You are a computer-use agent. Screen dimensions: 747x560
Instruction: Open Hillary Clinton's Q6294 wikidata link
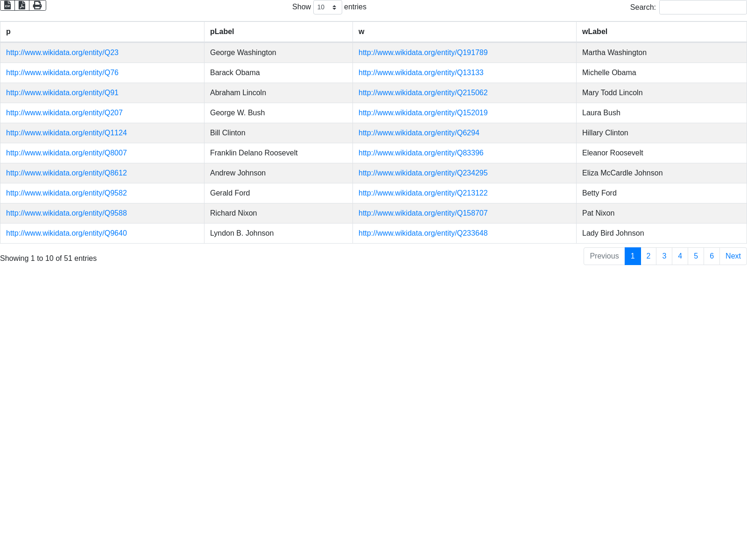coord(419,133)
